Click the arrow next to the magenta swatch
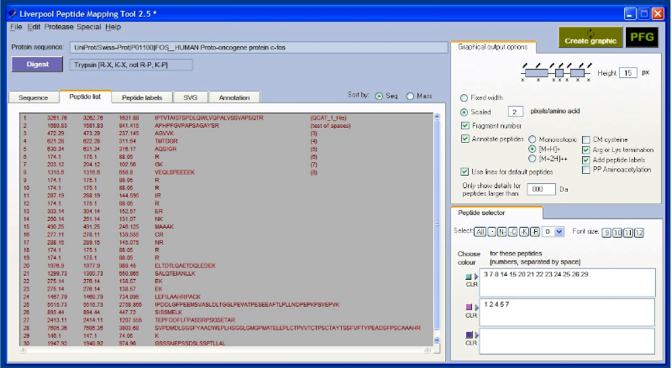This screenshot has width=672, height=368. click(476, 307)
